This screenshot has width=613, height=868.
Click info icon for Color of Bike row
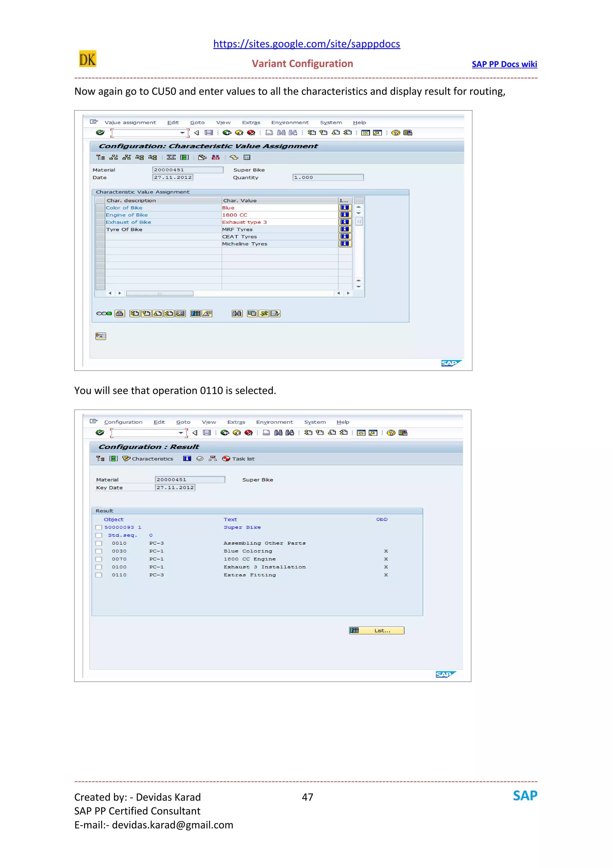pyautogui.click(x=345, y=208)
